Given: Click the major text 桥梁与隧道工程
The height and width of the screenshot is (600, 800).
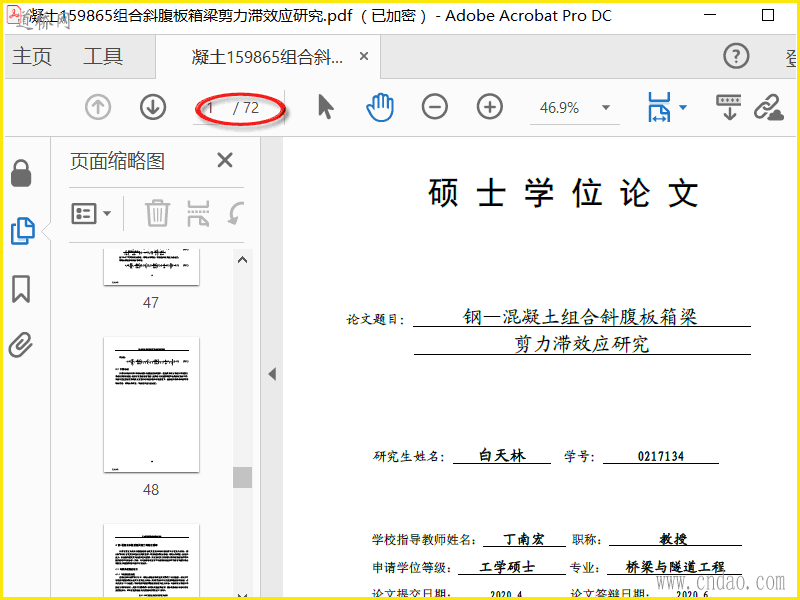Looking at the screenshot, I should pyautogui.click(x=676, y=567).
